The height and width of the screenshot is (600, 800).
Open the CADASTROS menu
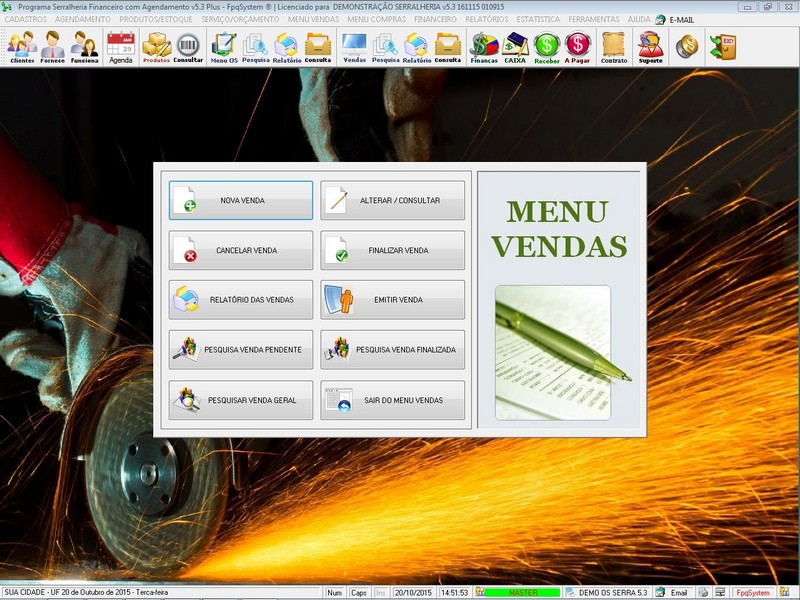pos(26,19)
